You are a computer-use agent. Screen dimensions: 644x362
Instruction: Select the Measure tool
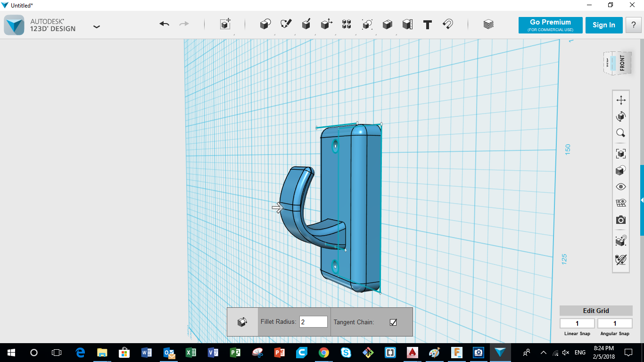pyautogui.click(x=408, y=25)
